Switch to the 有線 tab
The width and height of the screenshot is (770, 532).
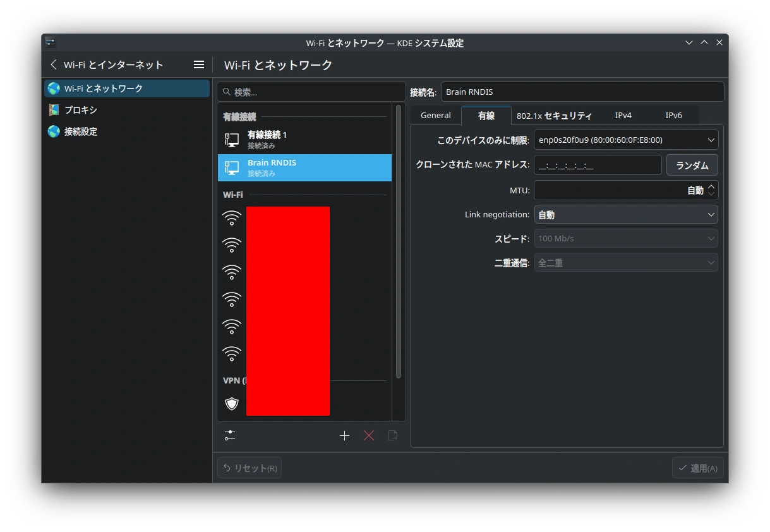pyautogui.click(x=486, y=116)
